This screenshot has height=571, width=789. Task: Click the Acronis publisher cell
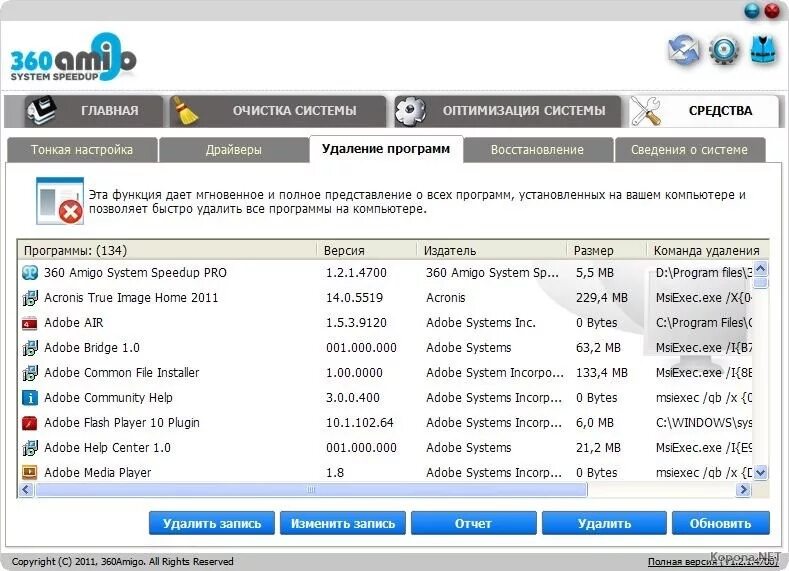pos(445,297)
